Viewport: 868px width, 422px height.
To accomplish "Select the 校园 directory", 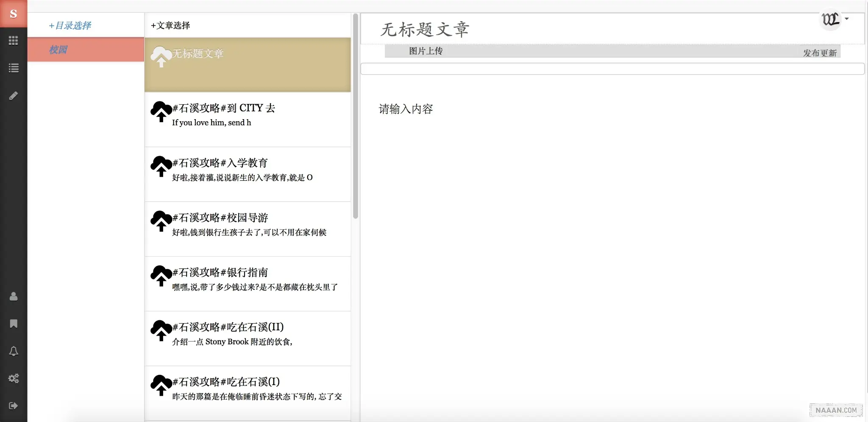I will 58,50.
